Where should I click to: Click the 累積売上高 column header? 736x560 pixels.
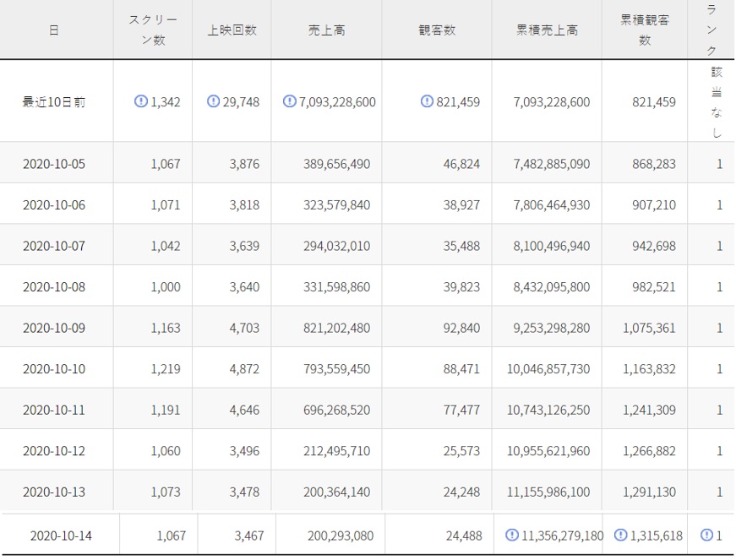click(547, 30)
